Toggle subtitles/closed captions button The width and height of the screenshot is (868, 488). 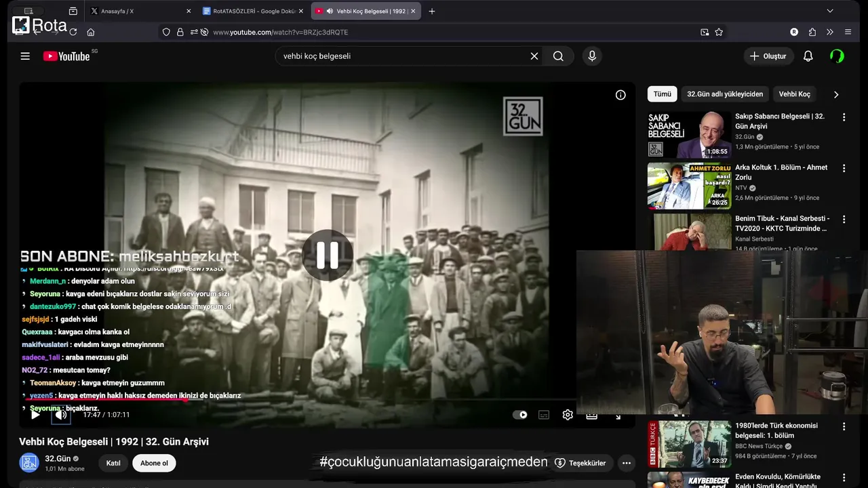point(544,415)
